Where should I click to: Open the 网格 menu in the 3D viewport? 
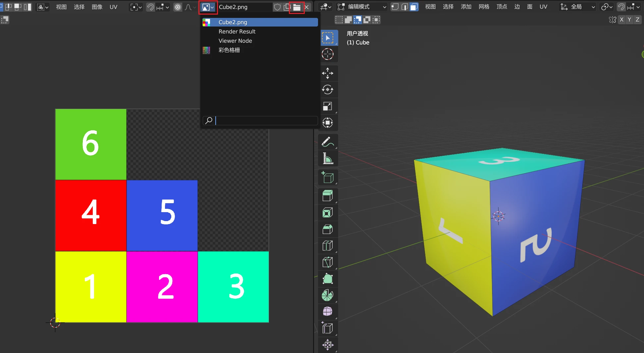484,7
